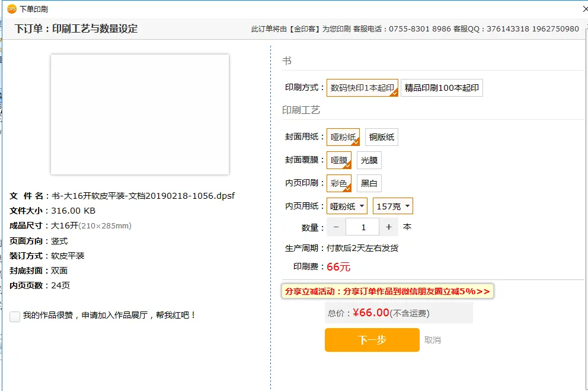Click the 软皮平装 binding text

coord(68,256)
